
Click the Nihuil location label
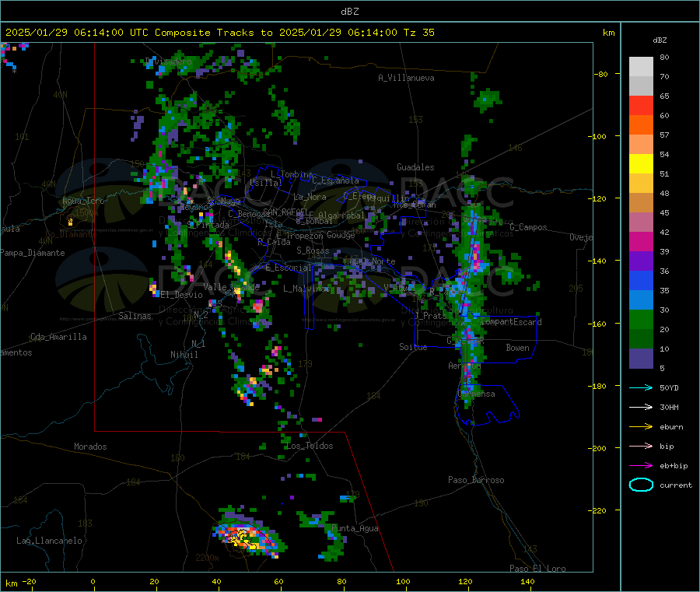[184, 355]
